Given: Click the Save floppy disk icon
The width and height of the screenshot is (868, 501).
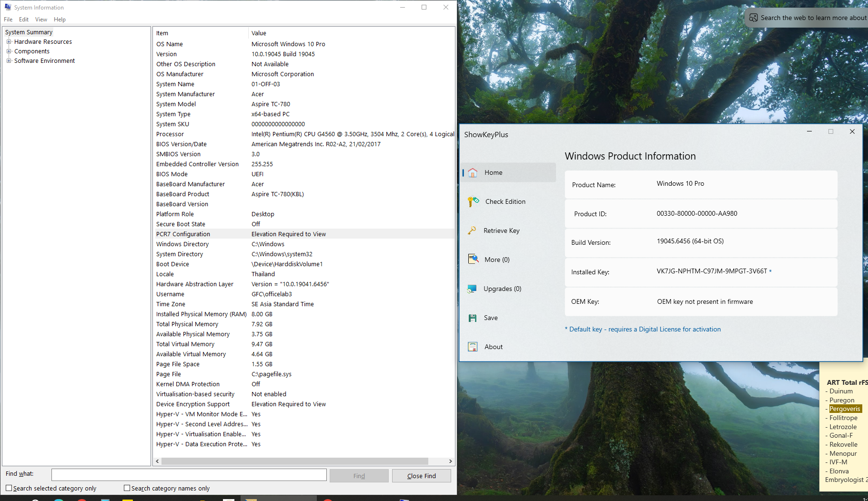Looking at the screenshot, I should 473,318.
